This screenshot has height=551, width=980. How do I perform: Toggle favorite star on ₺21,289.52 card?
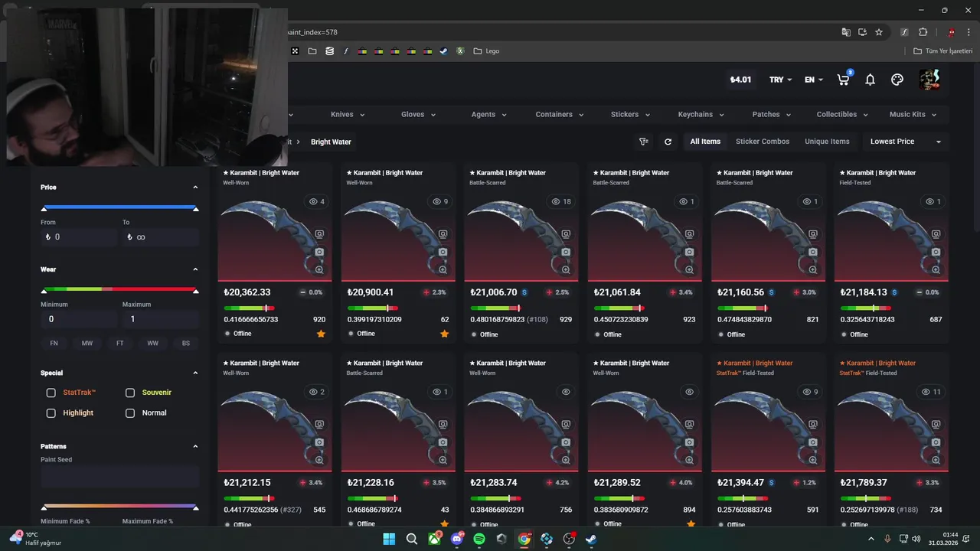click(x=691, y=524)
